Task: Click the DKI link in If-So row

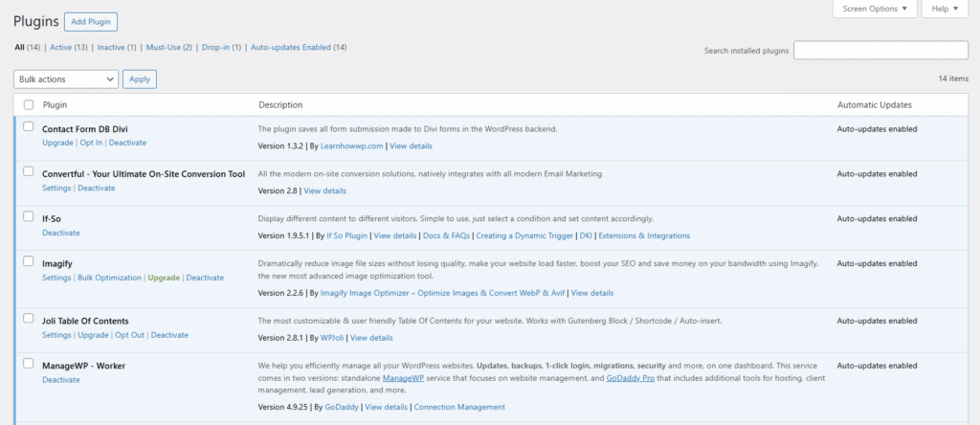Action: click(x=586, y=235)
